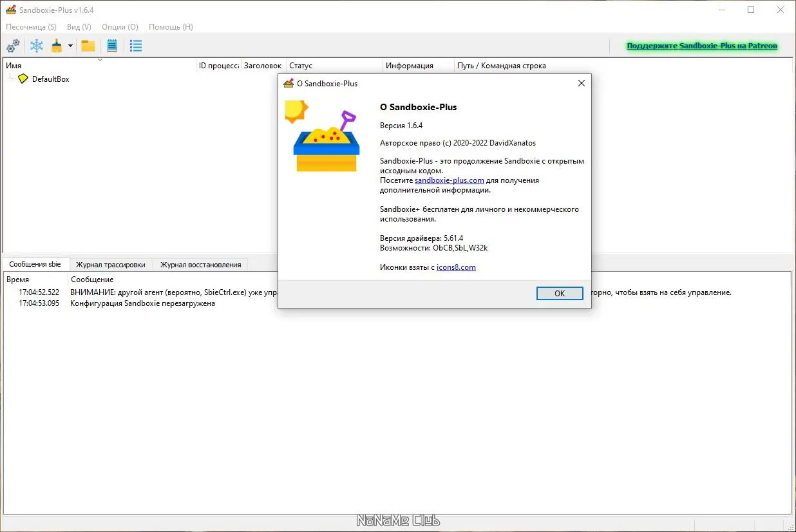Open the Помощь (H) menu
The height and width of the screenshot is (532, 796).
(x=171, y=27)
